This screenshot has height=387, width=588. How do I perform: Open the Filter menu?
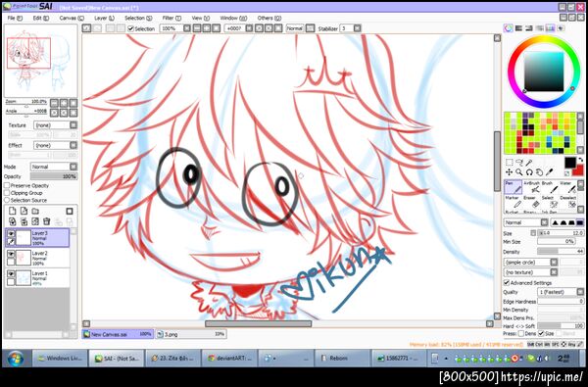click(171, 18)
